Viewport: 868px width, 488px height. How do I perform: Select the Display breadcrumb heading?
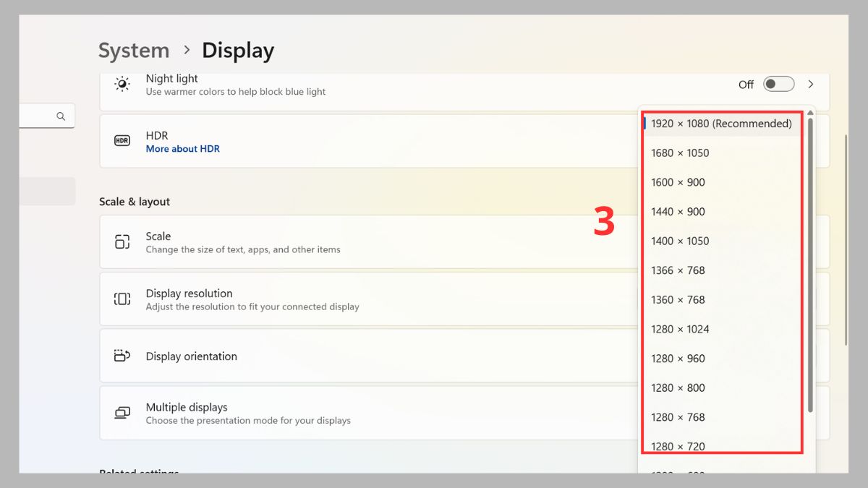(x=238, y=50)
